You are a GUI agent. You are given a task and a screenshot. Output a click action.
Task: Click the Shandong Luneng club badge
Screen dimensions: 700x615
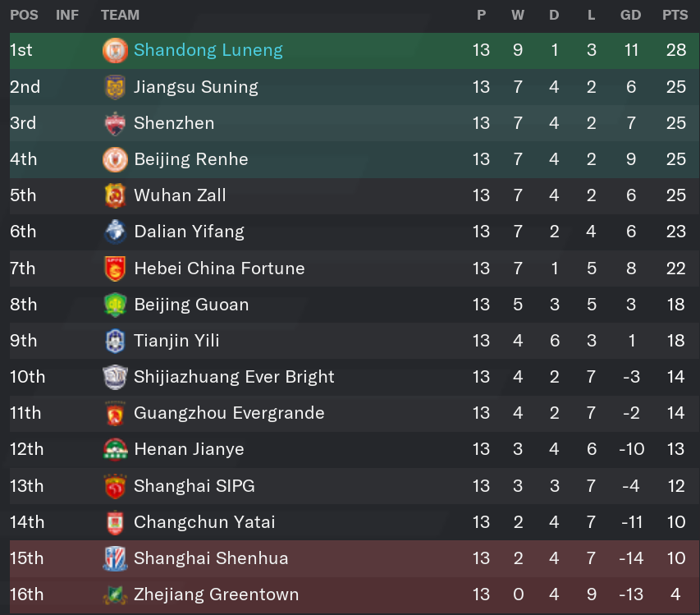(x=115, y=50)
